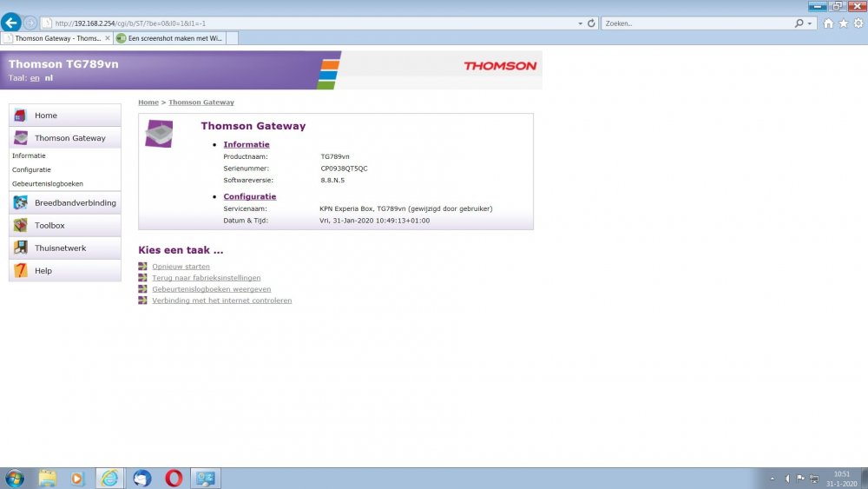Open the browser tools gear icon
The width and height of the screenshot is (868, 489).
(x=858, y=23)
